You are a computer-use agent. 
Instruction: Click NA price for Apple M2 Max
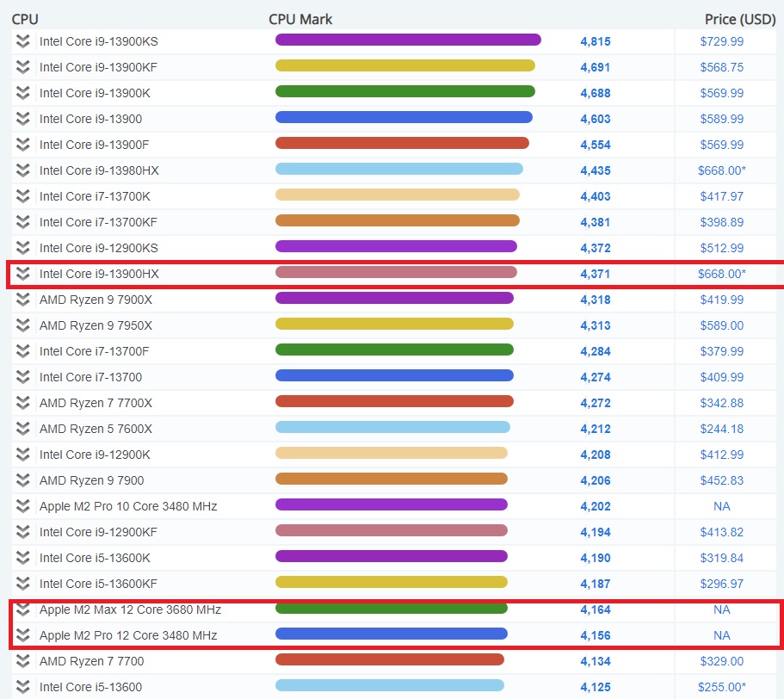click(x=721, y=610)
